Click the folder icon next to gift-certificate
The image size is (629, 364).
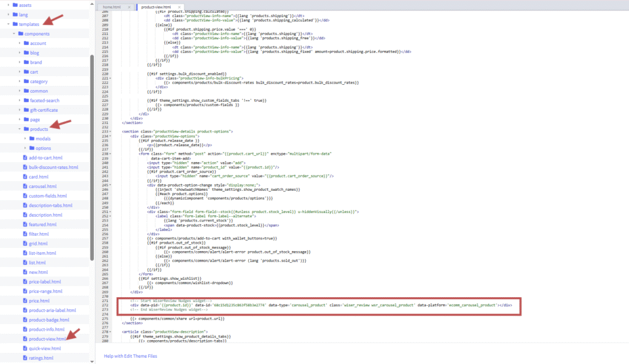click(x=25, y=110)
